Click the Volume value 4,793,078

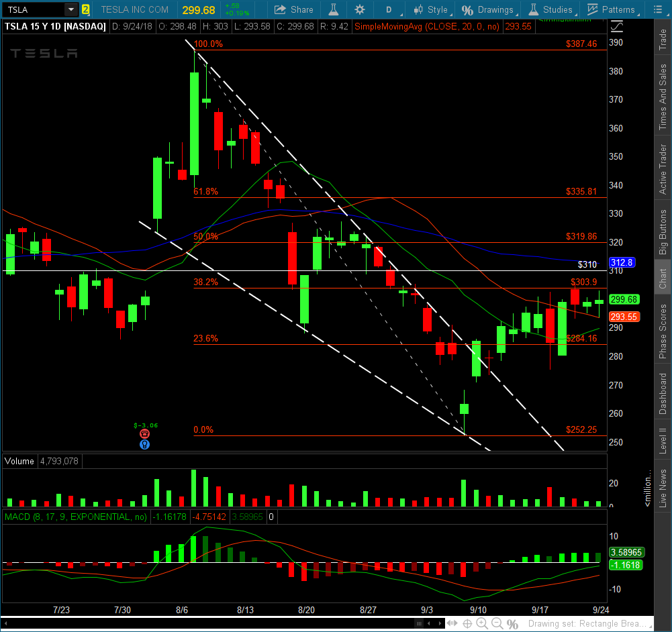pyautogui.click(x=60, y=461)
